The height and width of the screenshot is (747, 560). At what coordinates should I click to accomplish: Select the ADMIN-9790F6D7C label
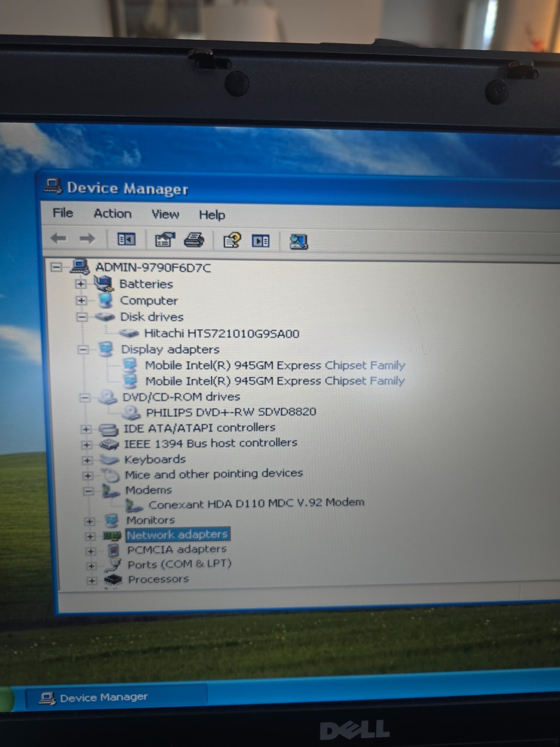click(153, 268)
